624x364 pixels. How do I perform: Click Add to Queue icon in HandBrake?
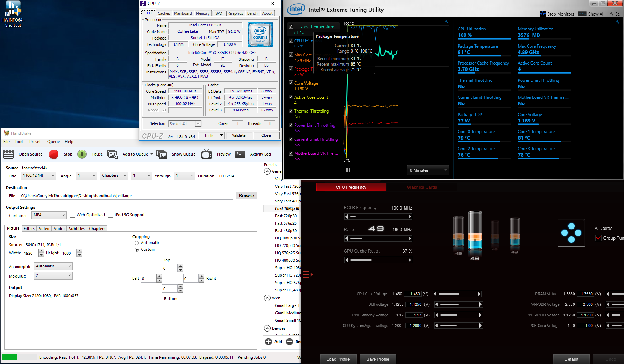[x=112, y=154]
